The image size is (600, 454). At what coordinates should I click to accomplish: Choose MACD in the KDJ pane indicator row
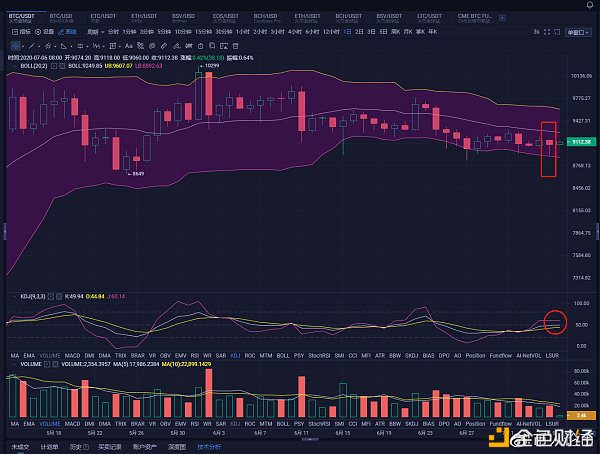(72, 356)
